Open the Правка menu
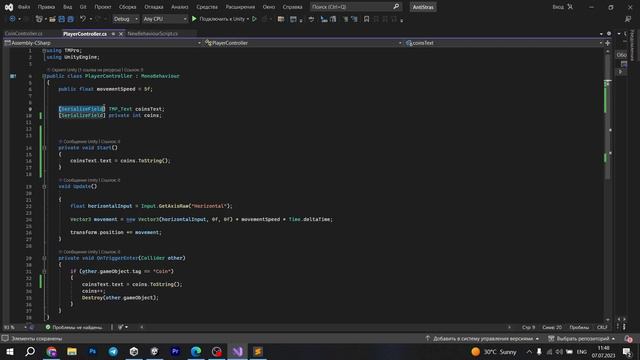Viewport: 640px width, 360px height. pyautogui.click(x=46, y=7)
